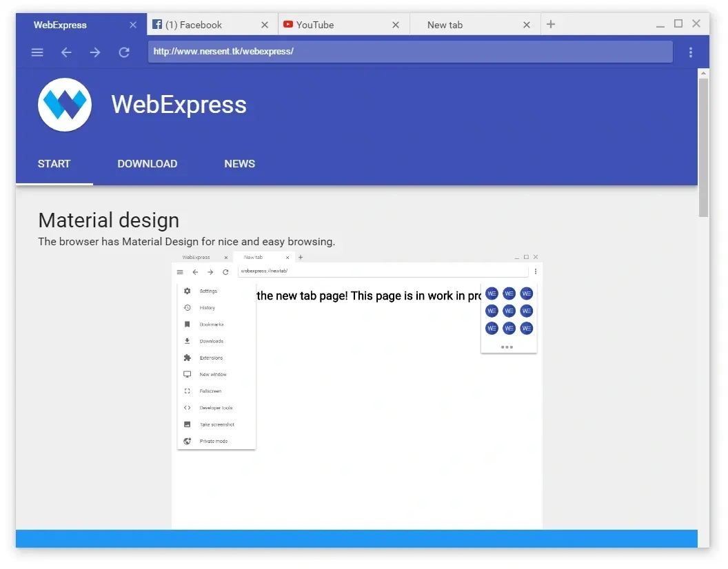Click the three dots under WE icons
This screenshot has width=728, height=569.
[x=507, y=347]
